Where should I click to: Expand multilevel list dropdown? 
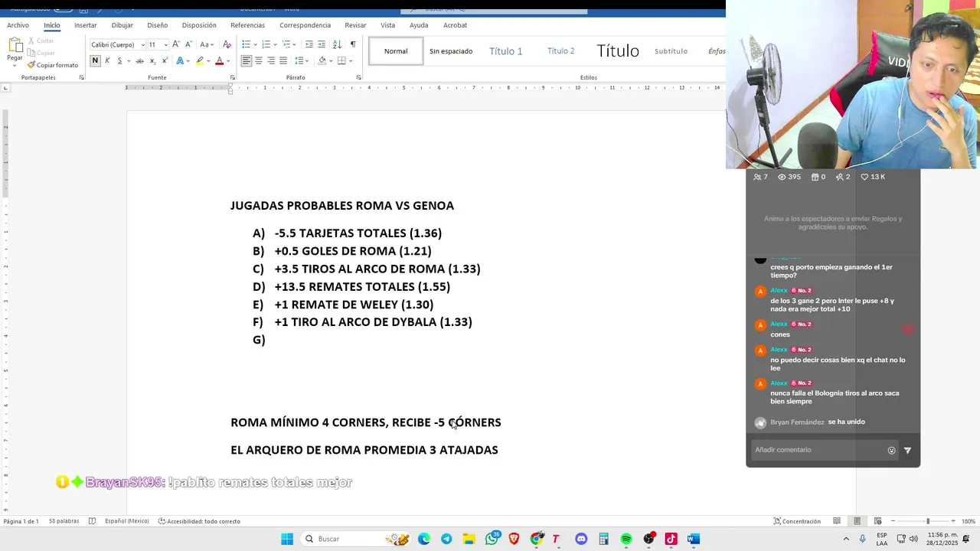(x=295, y=44)
